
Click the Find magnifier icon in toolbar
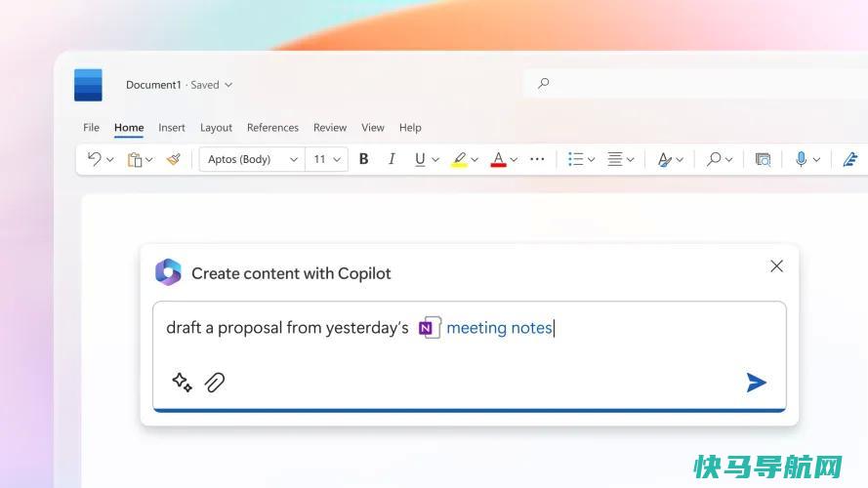pos(714,159)
